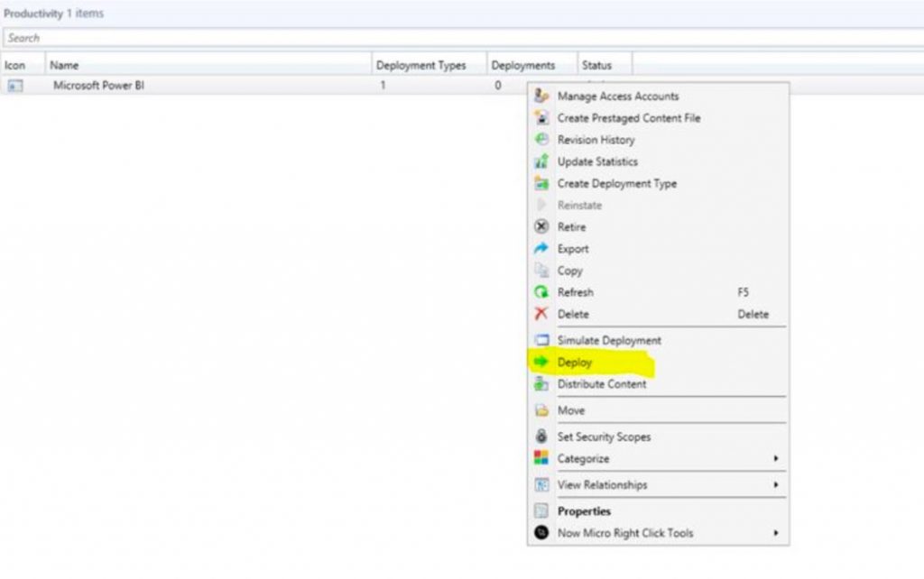Viewport: 924px width, 579px height.
Task: Expand Now Micro Right Click Tools submenu arrow
Action: pos(775,533)
